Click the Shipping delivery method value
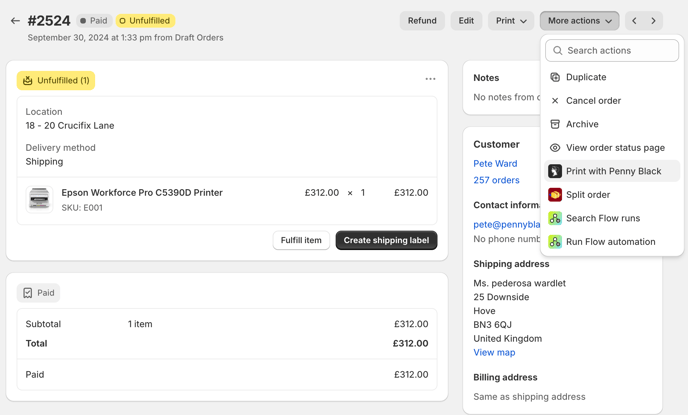This screenshot has width=688, height=415. [x=44, y=161]
